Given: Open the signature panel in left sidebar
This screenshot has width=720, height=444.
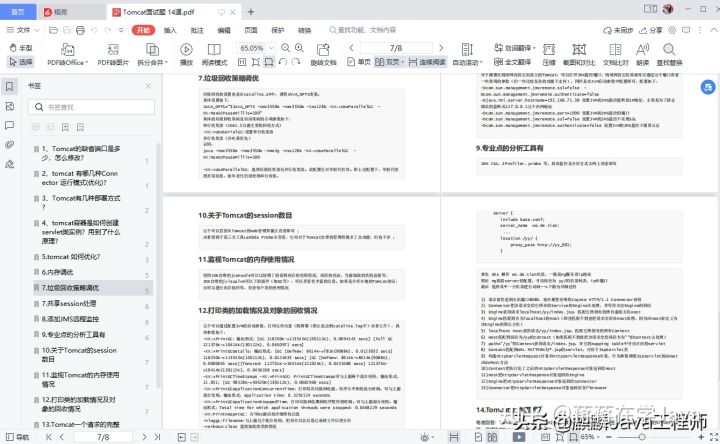Looking at the screenshot, I should (9, 164).
